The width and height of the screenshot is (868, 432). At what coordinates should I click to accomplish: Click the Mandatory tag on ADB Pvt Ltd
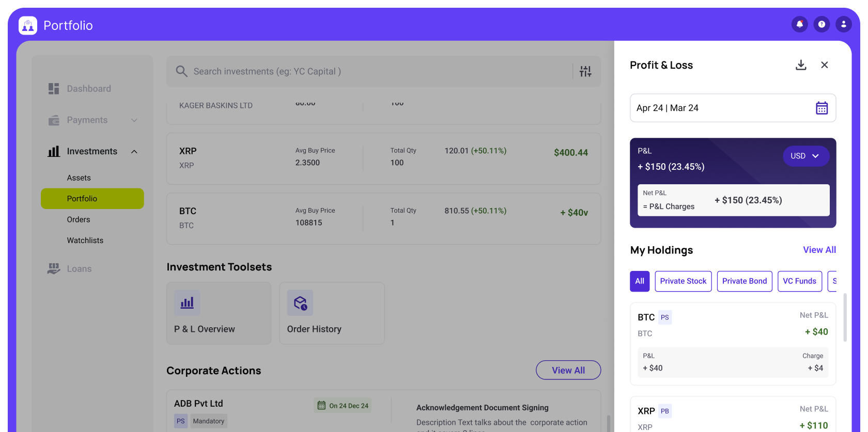coord(209,421)
